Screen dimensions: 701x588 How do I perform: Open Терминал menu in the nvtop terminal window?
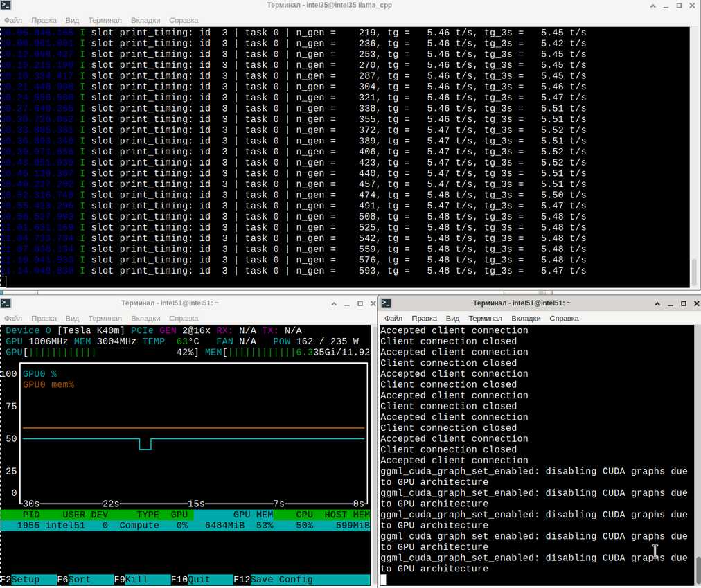tap(105, 318)
